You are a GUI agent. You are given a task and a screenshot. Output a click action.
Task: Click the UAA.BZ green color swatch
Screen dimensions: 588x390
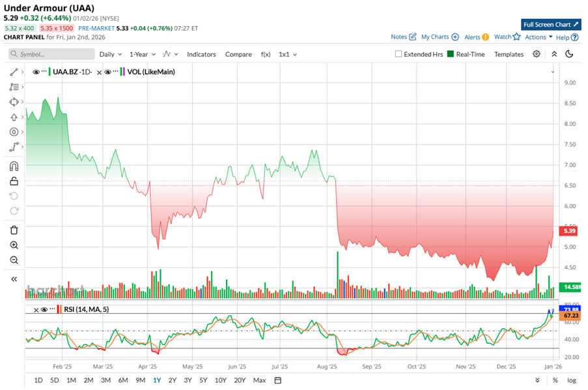tap(49, 72)
